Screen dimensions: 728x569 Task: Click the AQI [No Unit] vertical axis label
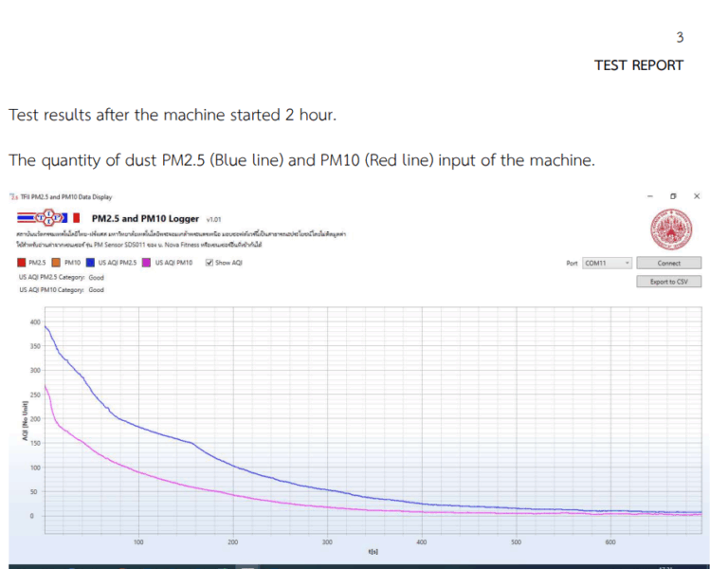[24, 420]
